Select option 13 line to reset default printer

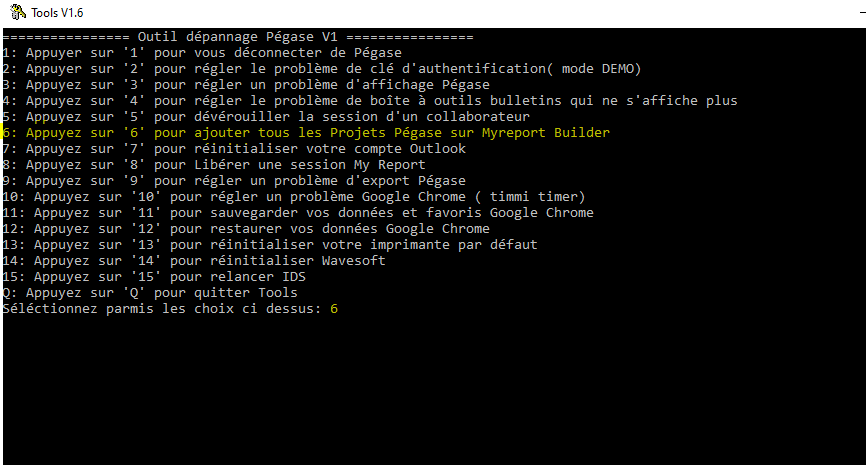tap(270, 244)
